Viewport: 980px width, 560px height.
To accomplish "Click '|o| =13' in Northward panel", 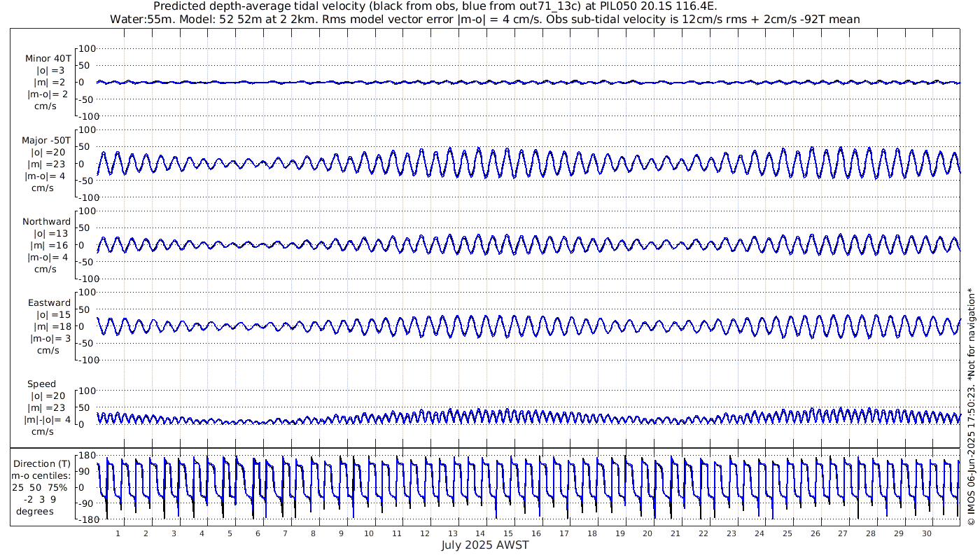I will 50,234.
